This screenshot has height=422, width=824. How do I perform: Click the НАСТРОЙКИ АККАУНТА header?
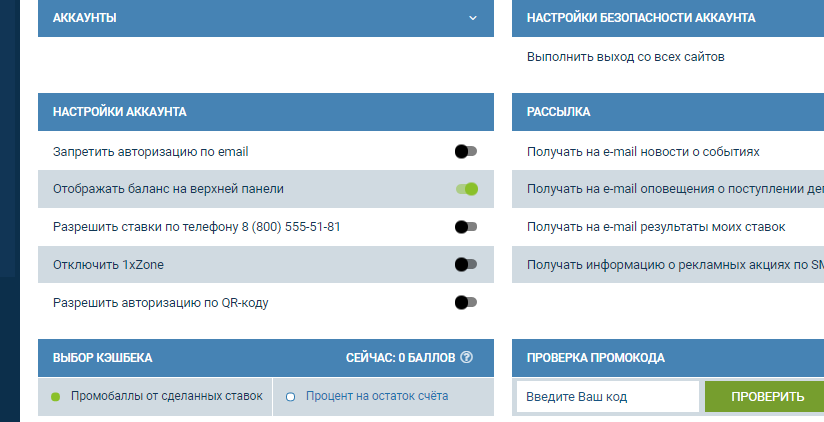coord(120,112)
